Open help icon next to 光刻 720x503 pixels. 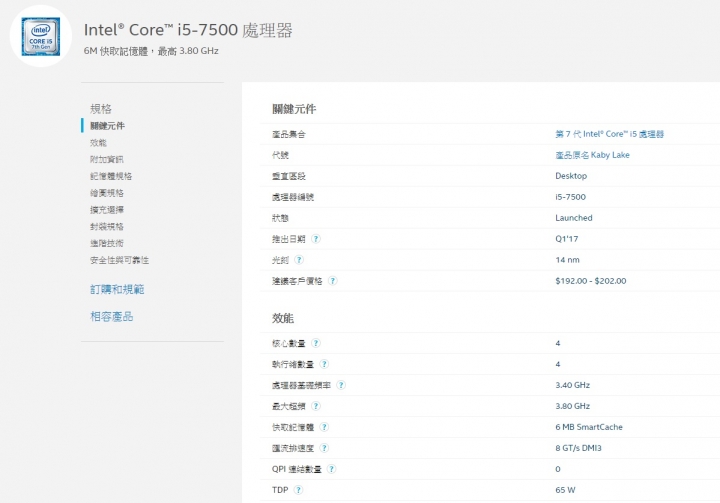pyautogui.click(x=299, y=260)
